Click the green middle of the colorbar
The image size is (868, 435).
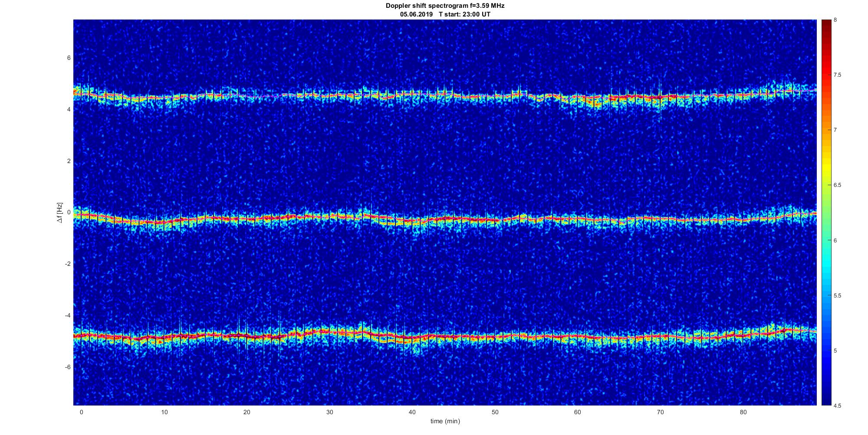pos(826,213)
